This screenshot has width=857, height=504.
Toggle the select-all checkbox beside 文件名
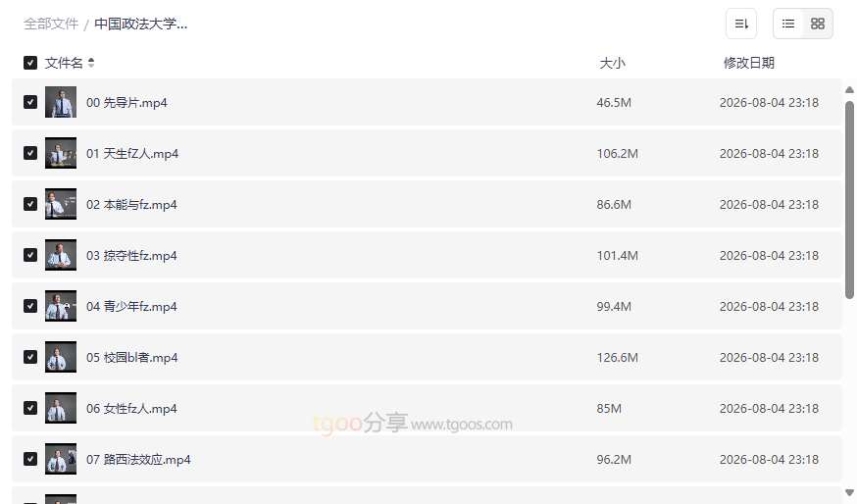pyautogui.click(x=30, y=63)
